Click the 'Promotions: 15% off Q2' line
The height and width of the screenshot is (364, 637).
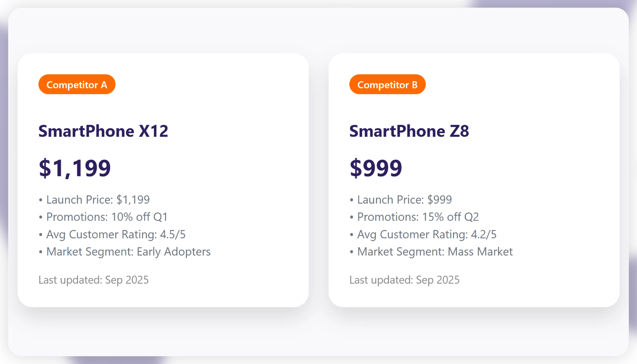(x=418, y=217)
